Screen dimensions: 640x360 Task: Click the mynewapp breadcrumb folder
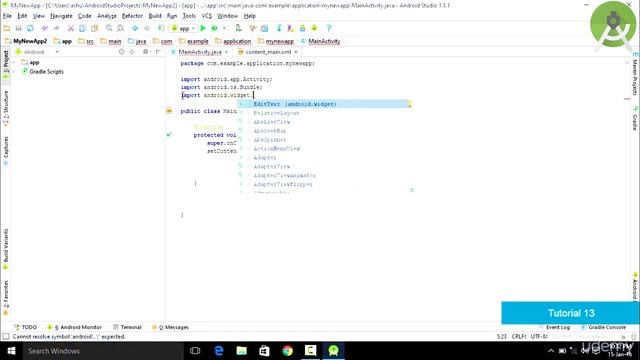coord(276,41)
